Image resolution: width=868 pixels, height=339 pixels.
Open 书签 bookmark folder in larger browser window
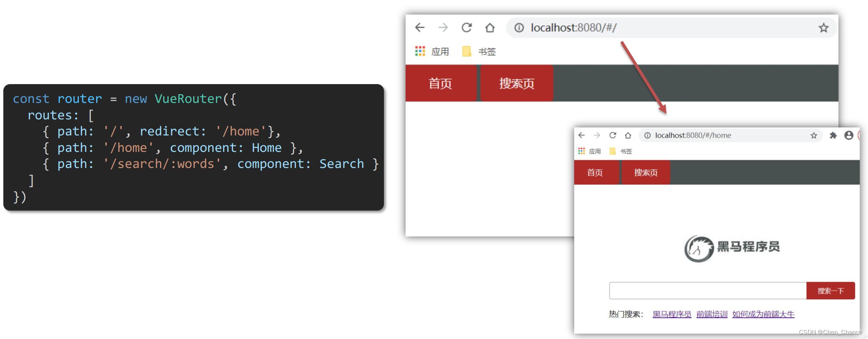coord(479,51)
